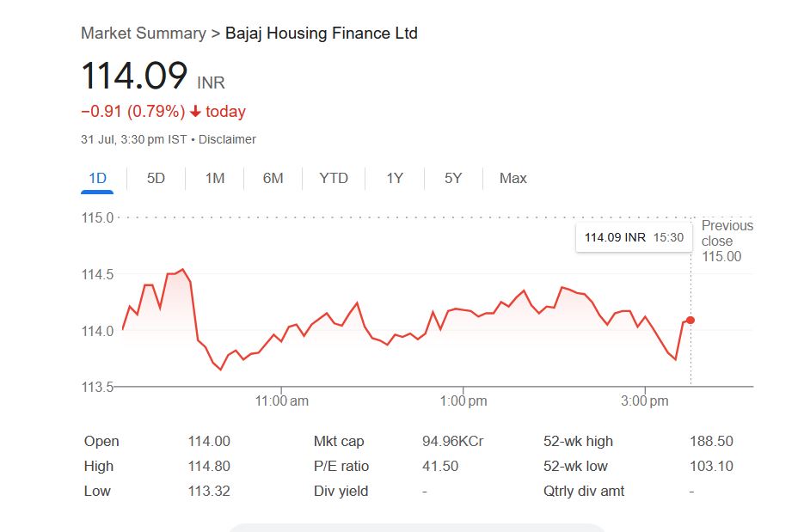
Task: Open the 1M chart range
Action: pyautogui.click(x=215, y=179)
